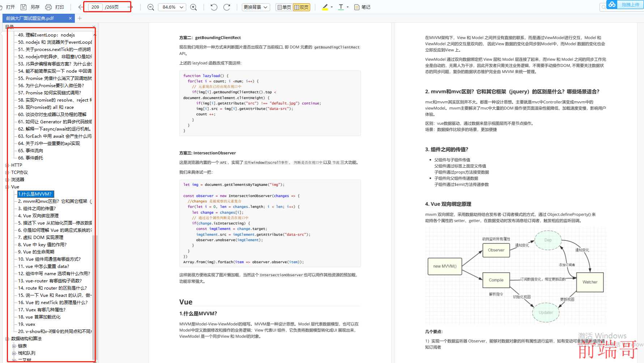Rotate the page counterclockwise
The image size is (644, 363).
pos(214,7)
